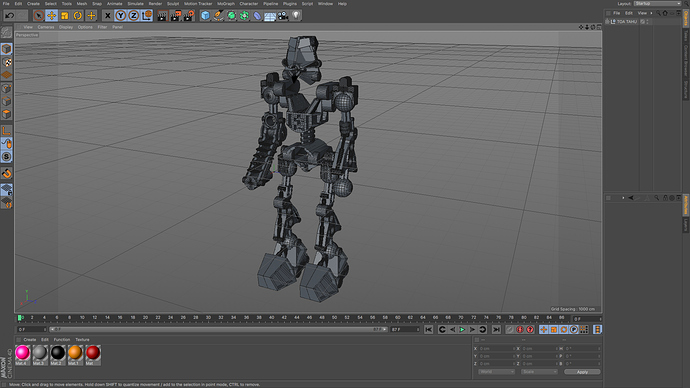
Task: Open the World coordinate dropdown
Action: click(496, 372)
